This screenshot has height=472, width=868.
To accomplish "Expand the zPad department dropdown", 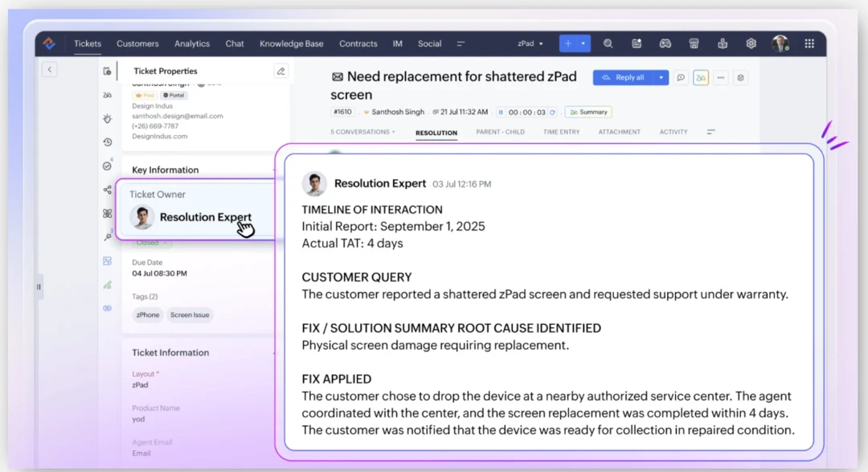I will coord(530,43).
